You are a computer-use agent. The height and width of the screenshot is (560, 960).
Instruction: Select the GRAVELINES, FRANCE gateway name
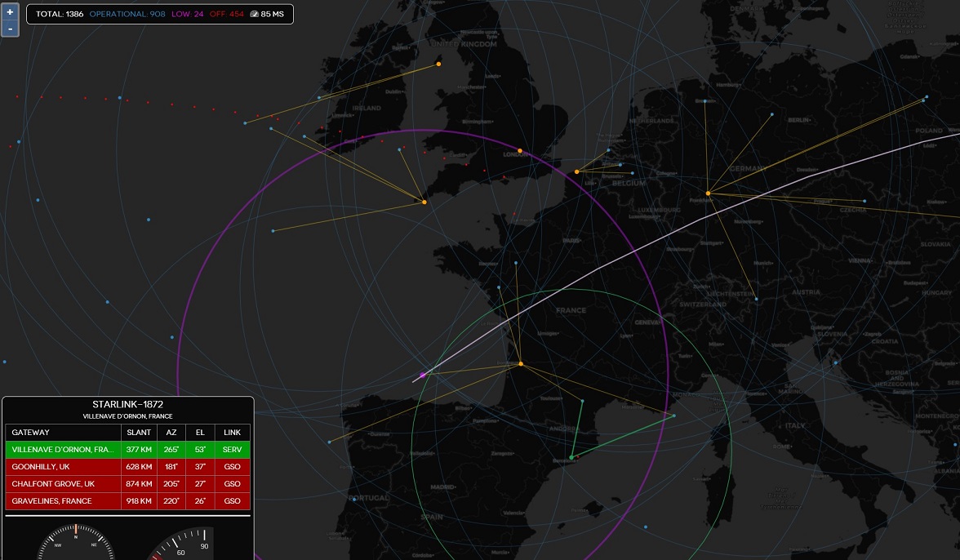click(x=51, y=500)
